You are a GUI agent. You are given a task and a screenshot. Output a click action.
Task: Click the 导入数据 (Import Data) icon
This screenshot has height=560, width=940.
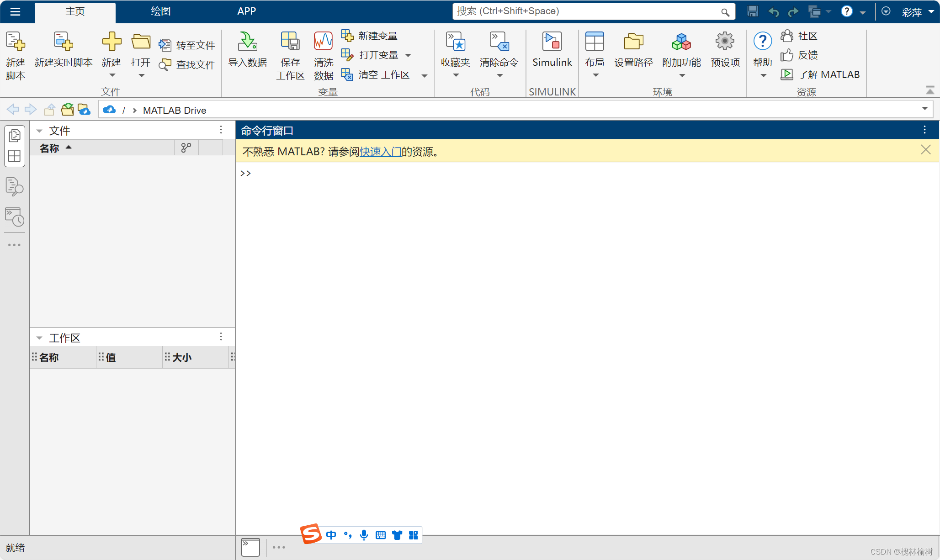(x=248, y=41)
